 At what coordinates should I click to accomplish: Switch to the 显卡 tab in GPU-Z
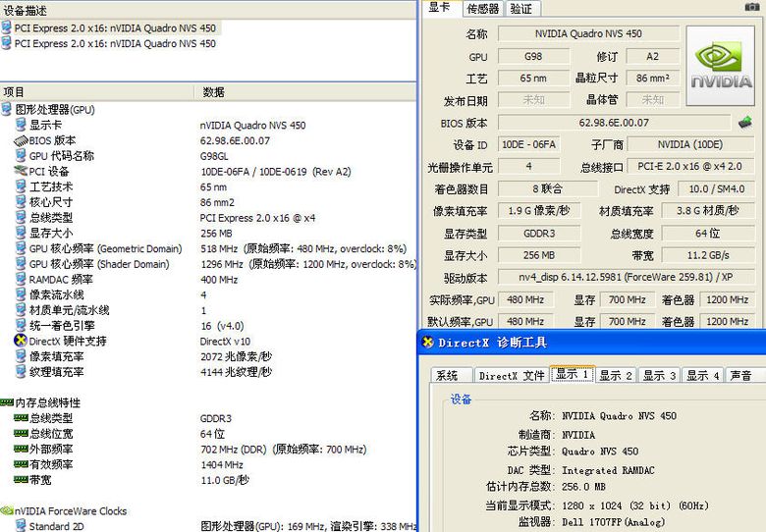440,7
